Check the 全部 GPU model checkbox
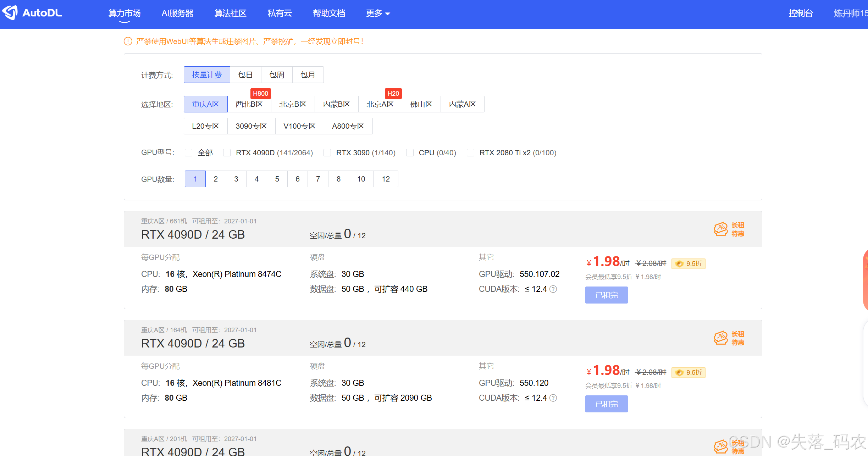The height and width of the screenshot is (456, 868). click(189, 153)
